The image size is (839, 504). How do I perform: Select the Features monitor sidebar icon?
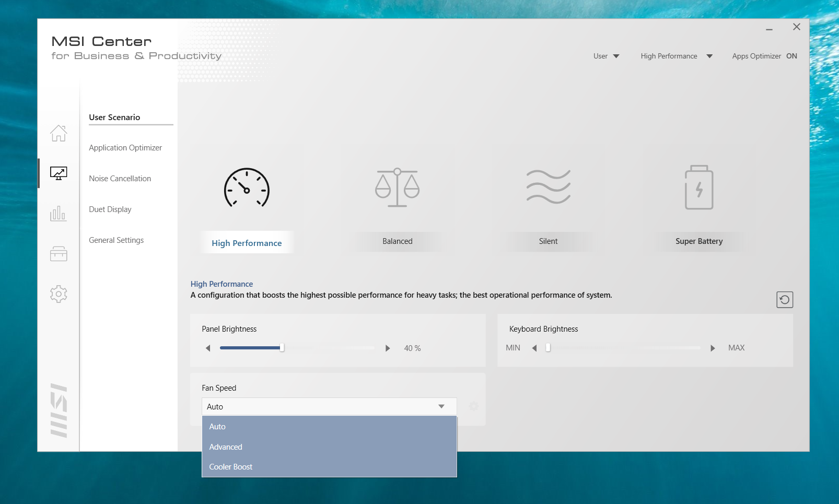pos(59,173)
